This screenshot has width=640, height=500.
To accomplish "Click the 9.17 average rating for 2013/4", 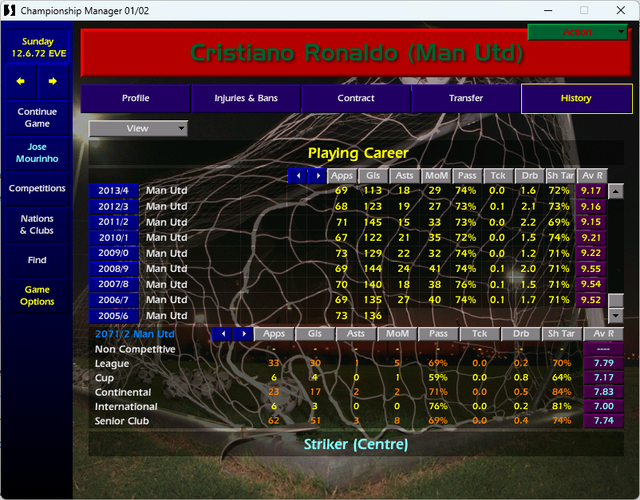I will 591,191.
